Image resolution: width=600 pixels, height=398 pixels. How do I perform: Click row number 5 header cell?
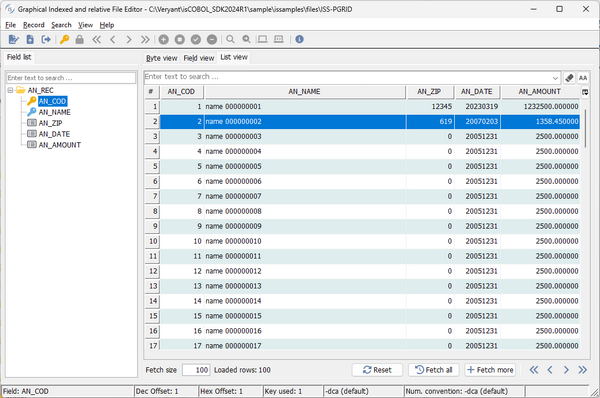(152, 166)
